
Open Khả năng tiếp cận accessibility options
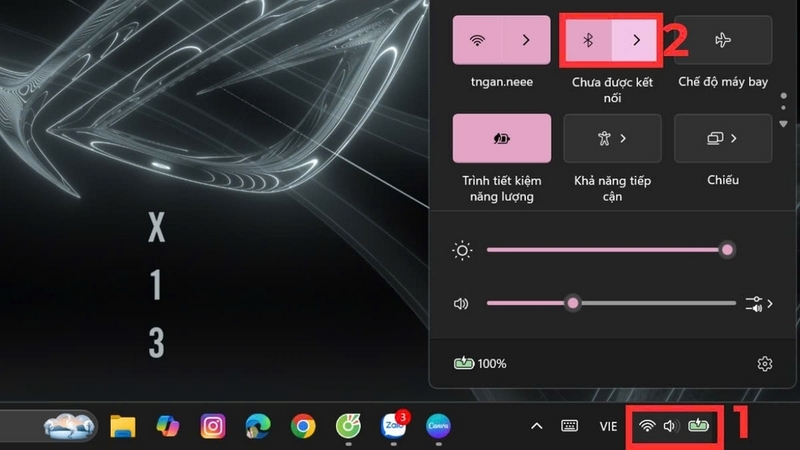612,138
